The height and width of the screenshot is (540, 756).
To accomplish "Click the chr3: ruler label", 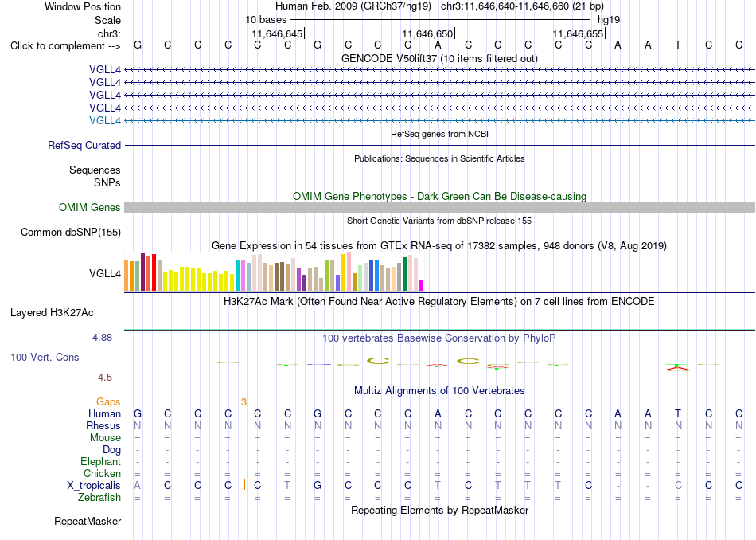I will click(110, 33).
